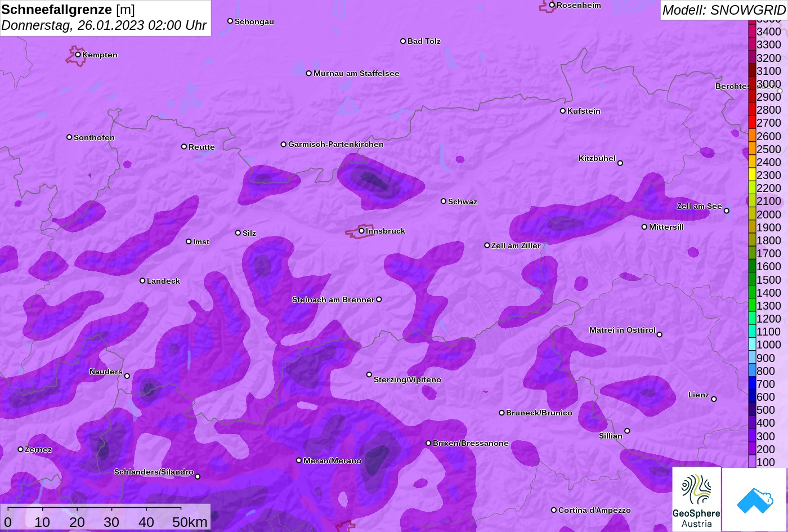788x532 pixels.
Task: Click the Kitzbühel location marker
Action: coord(620,163)
